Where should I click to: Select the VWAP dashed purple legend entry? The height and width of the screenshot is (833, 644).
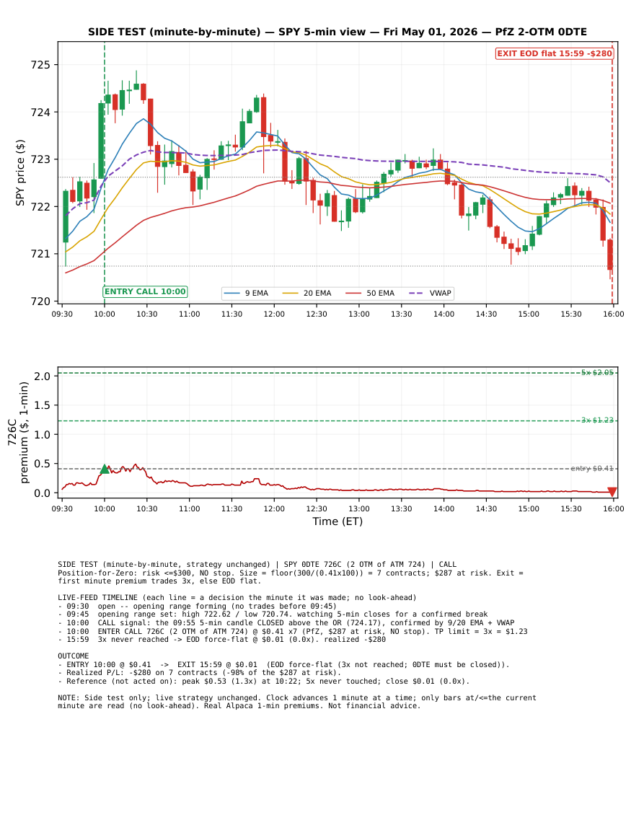(x=431, y=294)
